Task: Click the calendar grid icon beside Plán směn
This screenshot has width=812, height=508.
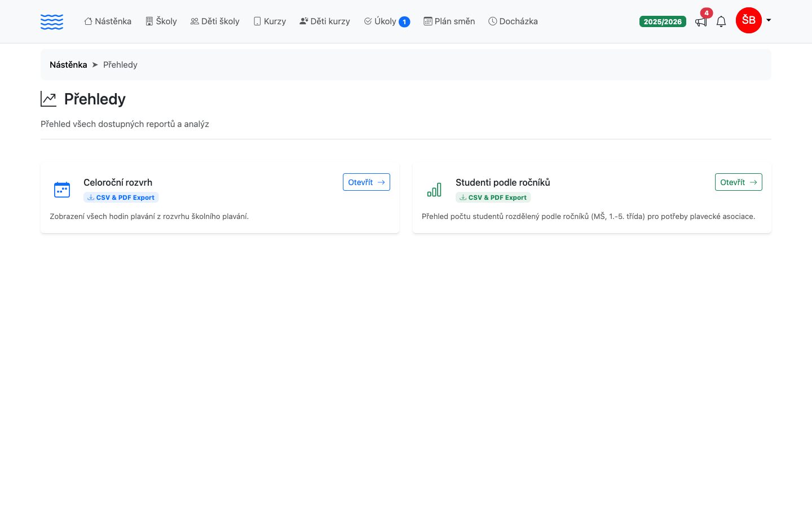Action: pos(428,21)
